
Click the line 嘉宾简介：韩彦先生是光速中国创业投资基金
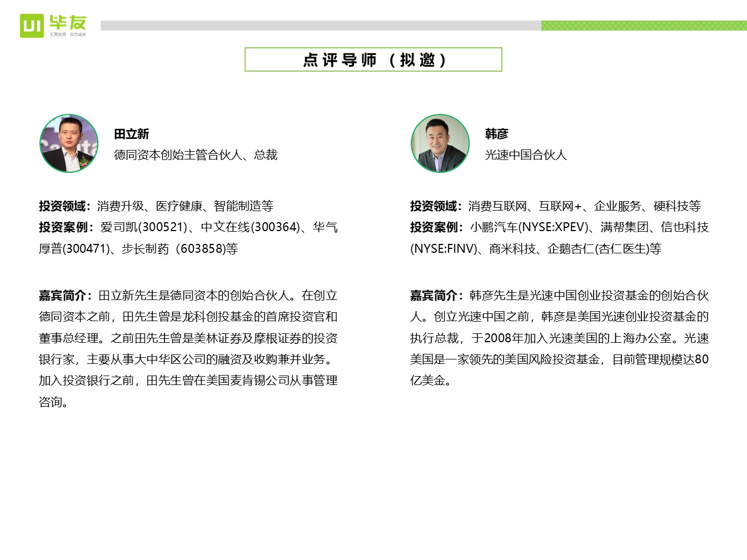coord(560,296)
